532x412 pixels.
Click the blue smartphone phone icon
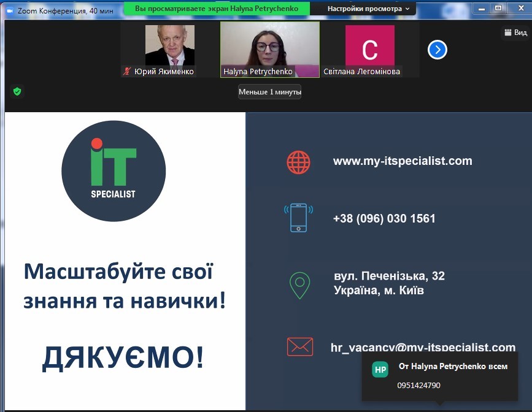click(x=298, y=218)
